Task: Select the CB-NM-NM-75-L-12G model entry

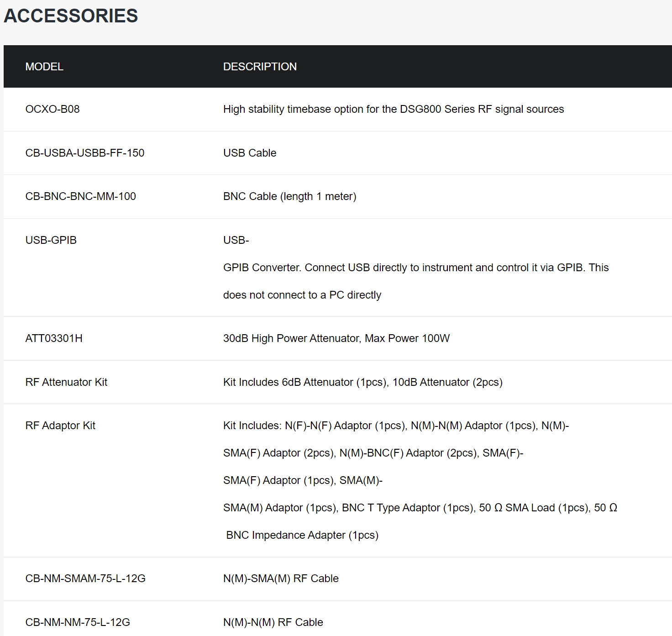Action: click(78, 622)
